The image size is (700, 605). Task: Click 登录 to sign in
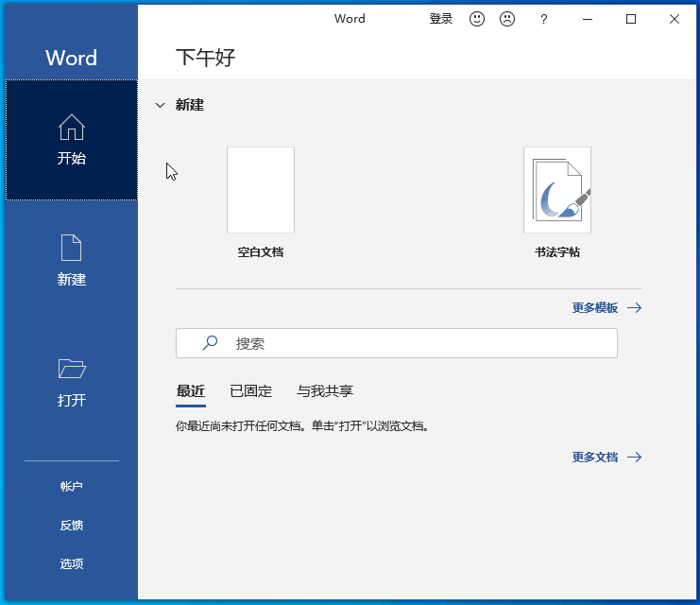point(441,19)
